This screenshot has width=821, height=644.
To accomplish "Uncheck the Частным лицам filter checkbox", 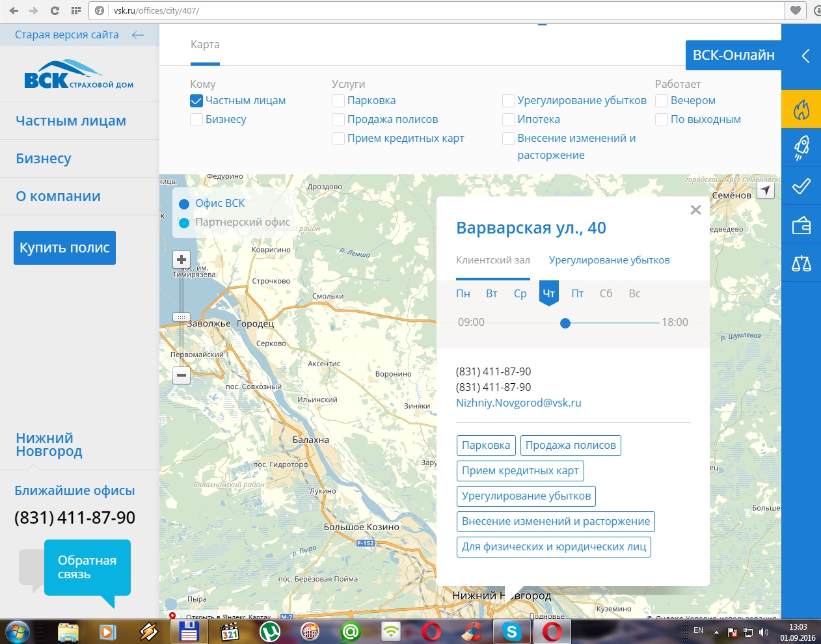I will pos(196,101).
